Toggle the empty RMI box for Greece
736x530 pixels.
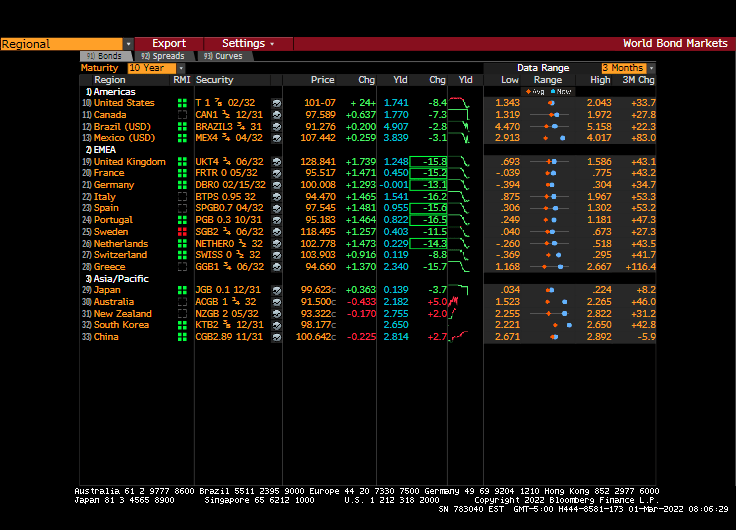[x=182, y=267]
